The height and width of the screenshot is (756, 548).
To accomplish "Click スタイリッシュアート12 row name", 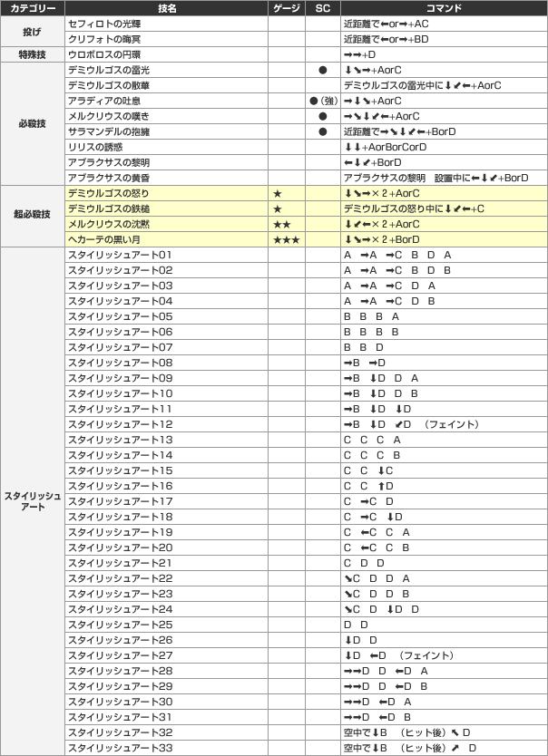I will coord(120,425).
